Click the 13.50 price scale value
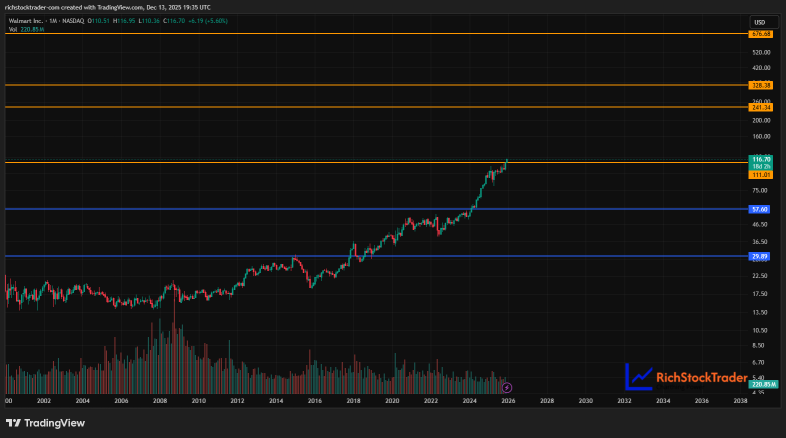 pyautogui.click(x=759, y=312)
